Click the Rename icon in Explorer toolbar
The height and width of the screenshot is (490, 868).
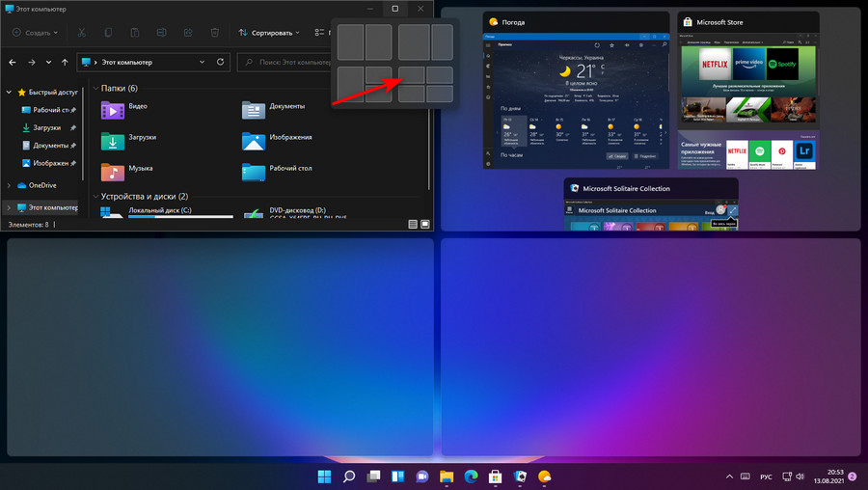pos(162,33)
